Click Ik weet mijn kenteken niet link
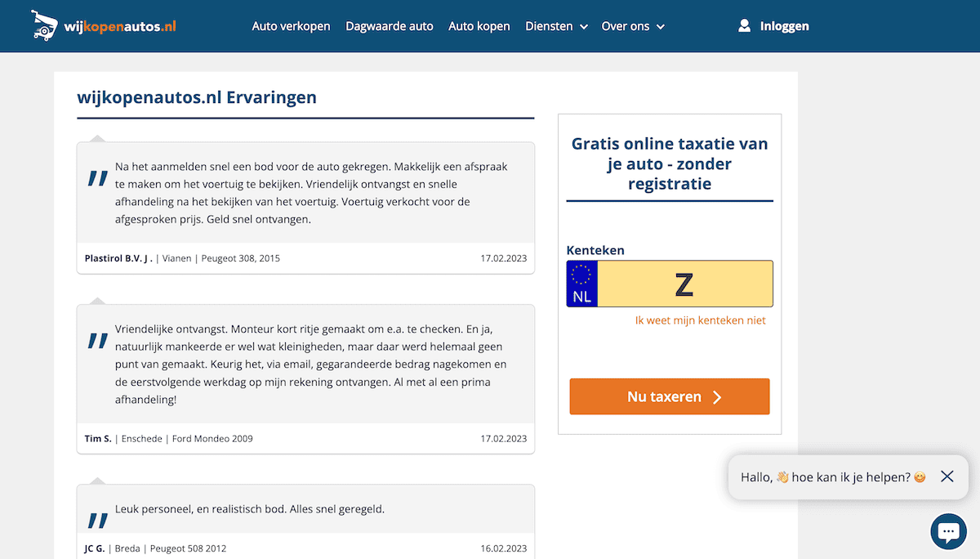The height and width of the screenshot is (559, 980). pos(700,320)
